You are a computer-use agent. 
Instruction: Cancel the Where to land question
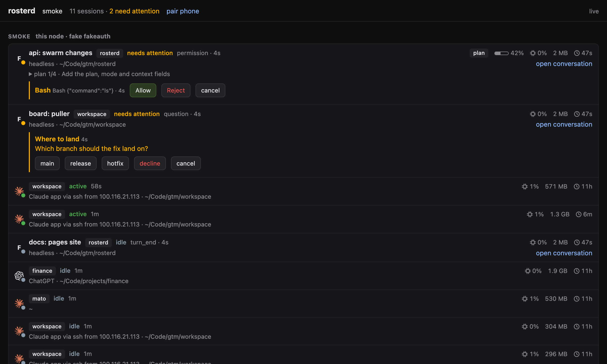click(x=186, y=164)
